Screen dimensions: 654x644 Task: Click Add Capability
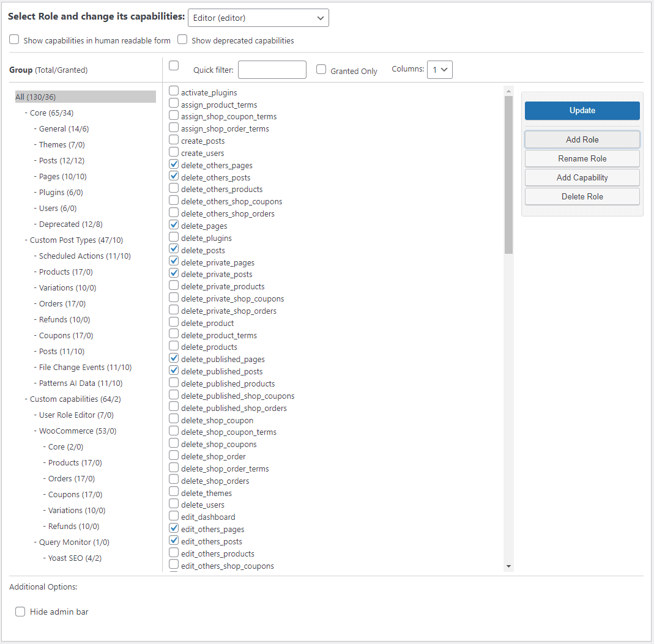pos(581,177)
